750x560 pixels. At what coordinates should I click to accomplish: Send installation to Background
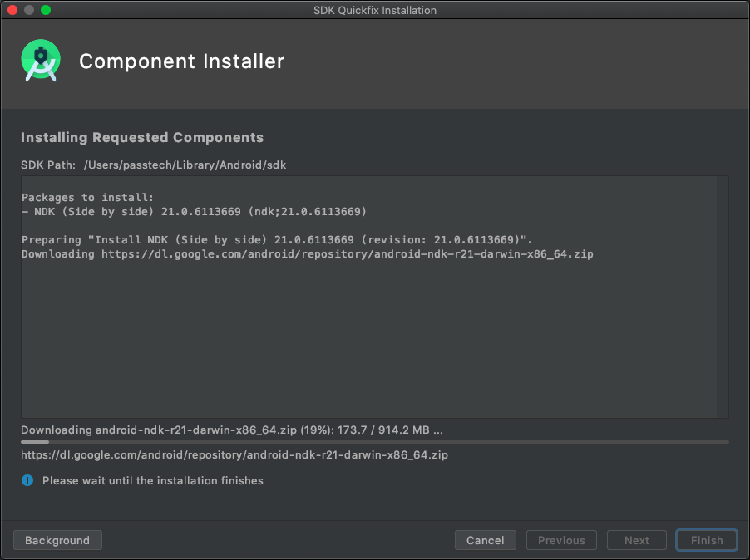57,540
